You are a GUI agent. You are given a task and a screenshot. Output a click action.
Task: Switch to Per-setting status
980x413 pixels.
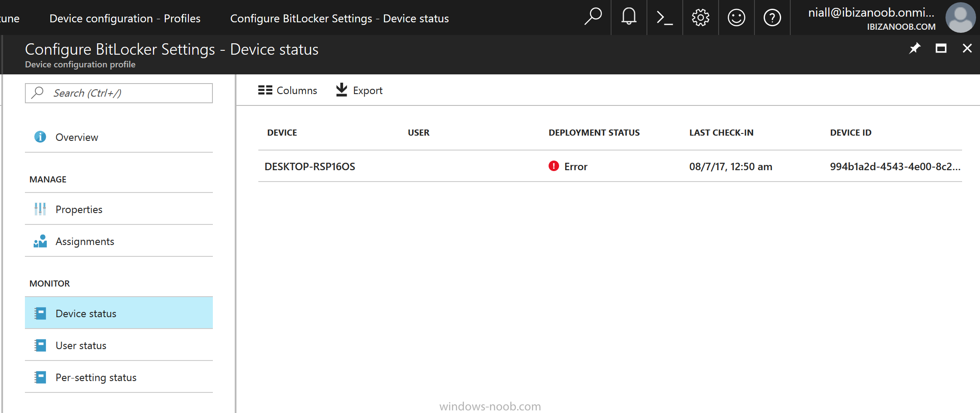119,377
